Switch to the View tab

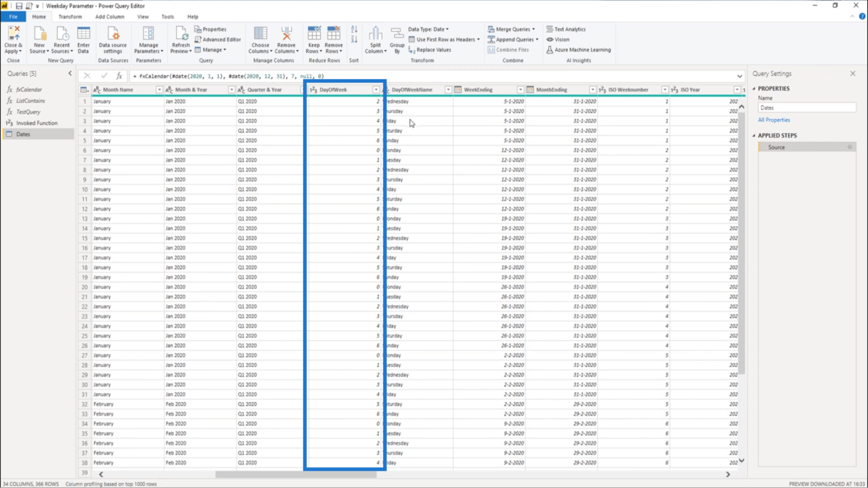click(143, 17)
